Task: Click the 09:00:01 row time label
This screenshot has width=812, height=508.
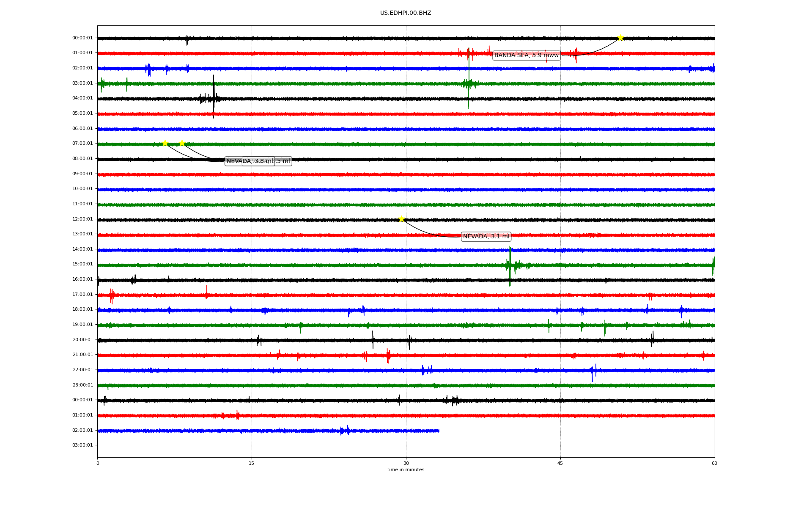Action: click(82, 174)
